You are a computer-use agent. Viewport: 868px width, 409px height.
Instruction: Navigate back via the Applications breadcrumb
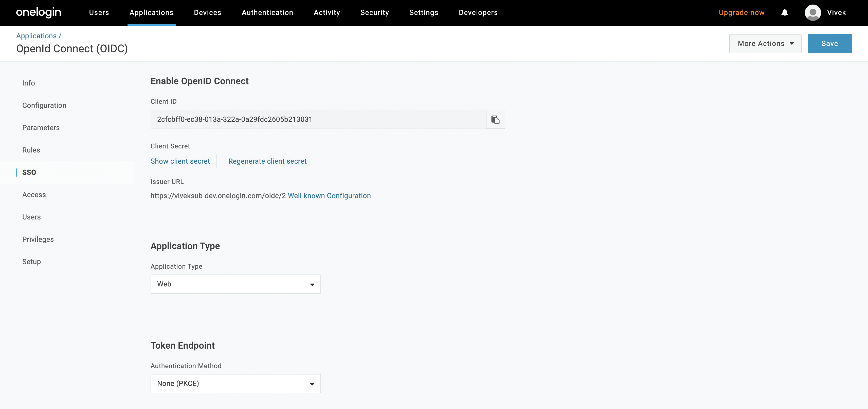point(36,36)
